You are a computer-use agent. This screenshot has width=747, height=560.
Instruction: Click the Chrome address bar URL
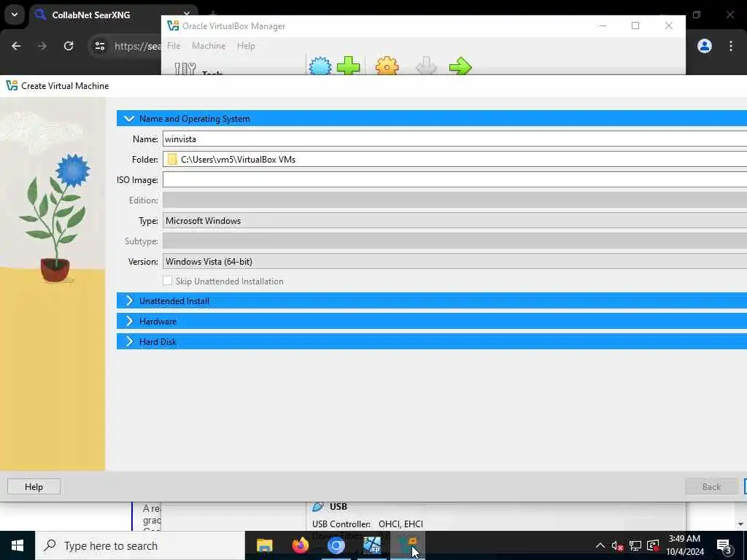click(x=137, y=46)
